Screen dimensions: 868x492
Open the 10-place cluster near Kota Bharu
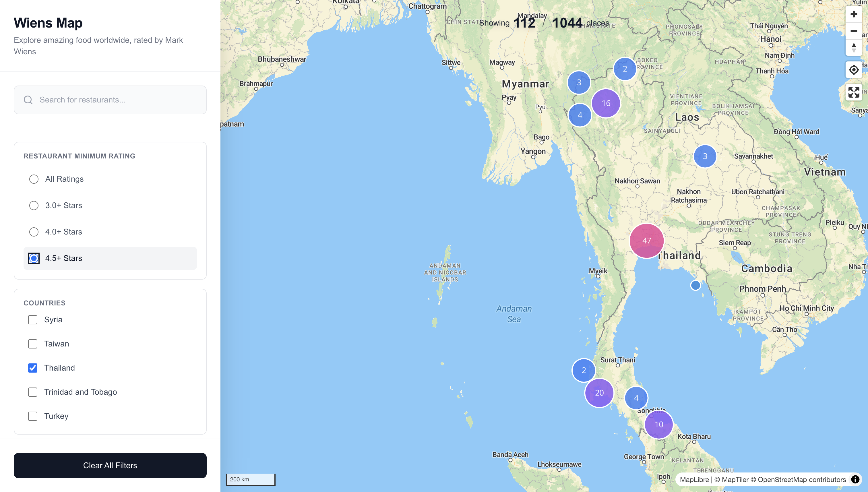[658, 425]
